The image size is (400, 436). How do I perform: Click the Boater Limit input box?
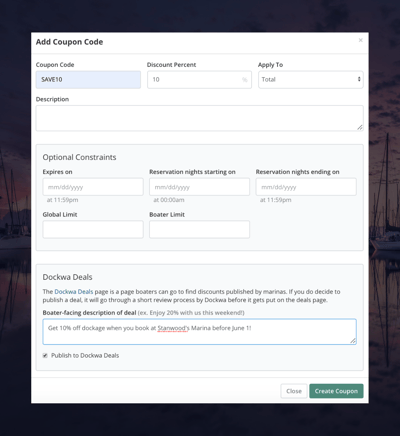[x=199, y=229]
